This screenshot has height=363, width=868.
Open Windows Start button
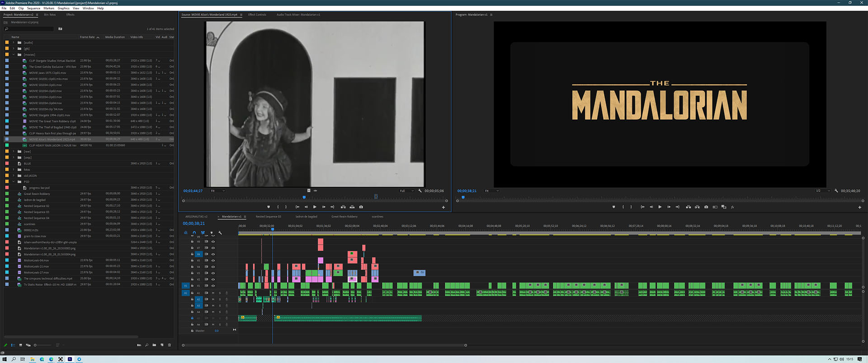coord(5,359)
